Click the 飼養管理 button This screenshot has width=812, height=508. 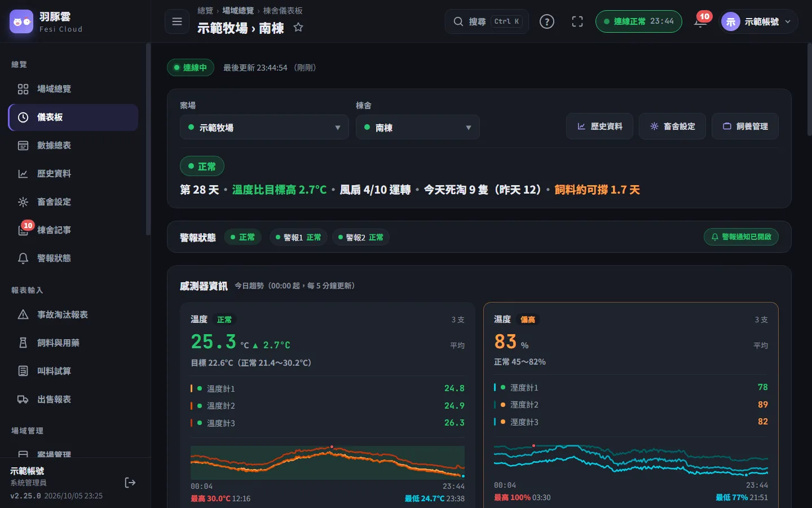tap(745, 126)
